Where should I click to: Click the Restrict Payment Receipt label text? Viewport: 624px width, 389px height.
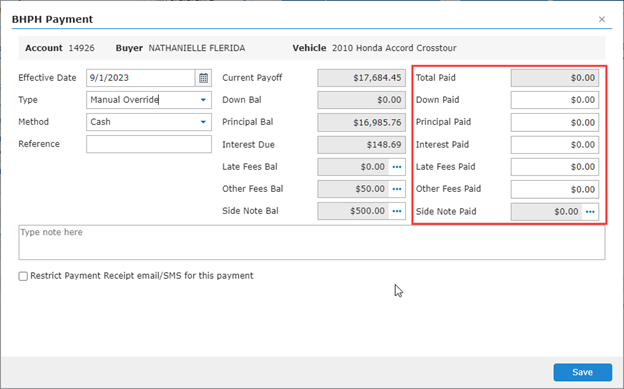(142, 276)
